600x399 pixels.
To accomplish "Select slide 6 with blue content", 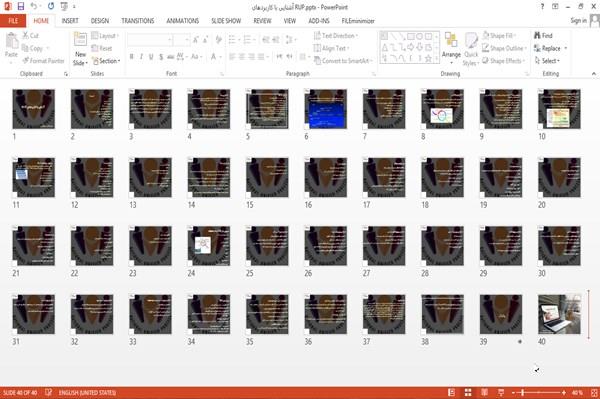I will [x=326, y=109].
